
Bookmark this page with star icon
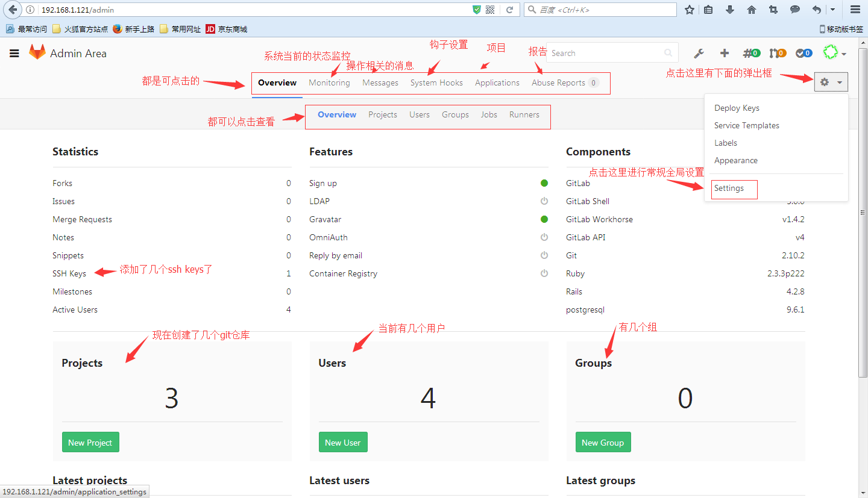pos(690,10)
